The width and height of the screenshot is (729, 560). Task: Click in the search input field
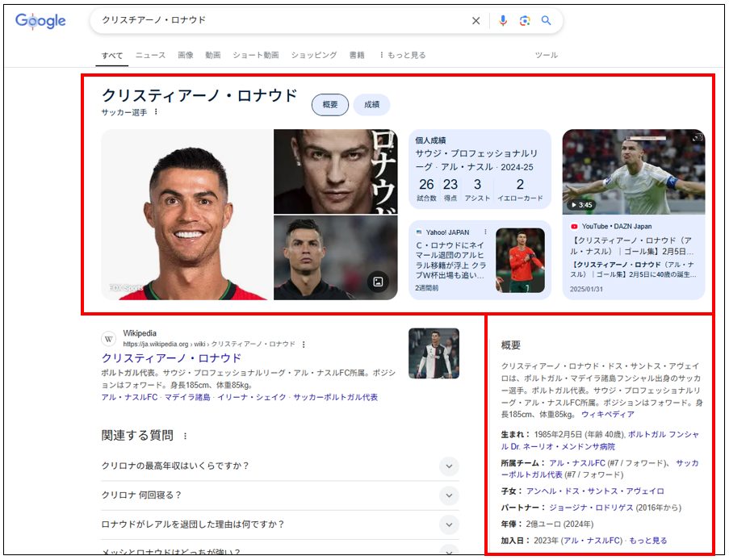coord(283,20)
